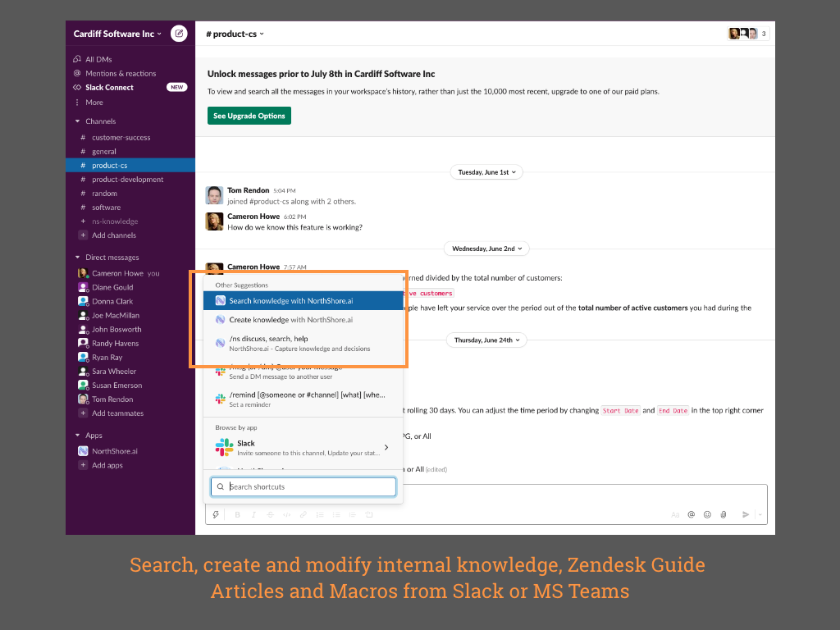Click the Search shortcuts input field
The height and width of the screenshot is (630, 840).
(x=304, y=486)
